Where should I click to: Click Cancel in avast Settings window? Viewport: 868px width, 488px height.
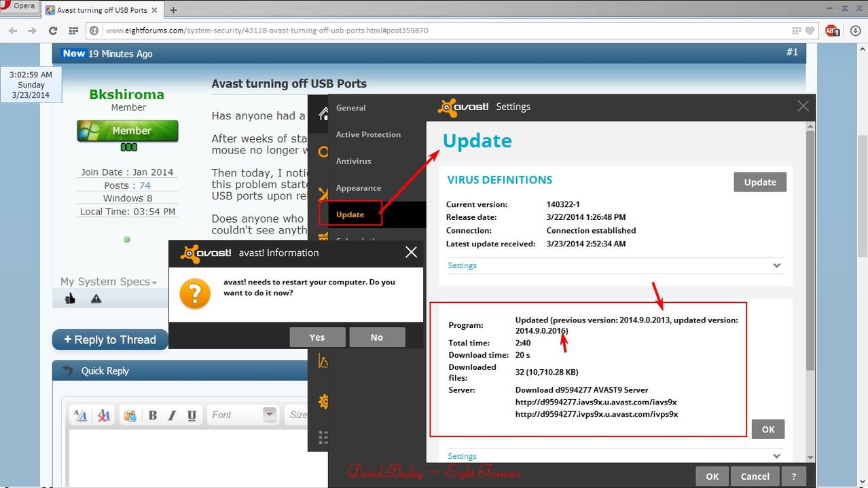[x=755, y=476]
